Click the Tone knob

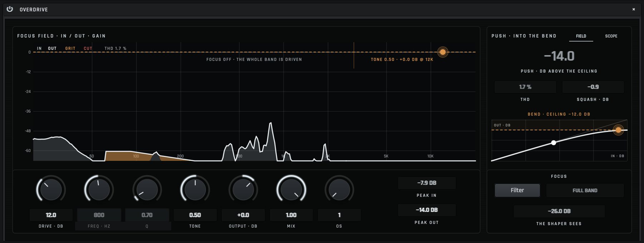pos(195,189)
